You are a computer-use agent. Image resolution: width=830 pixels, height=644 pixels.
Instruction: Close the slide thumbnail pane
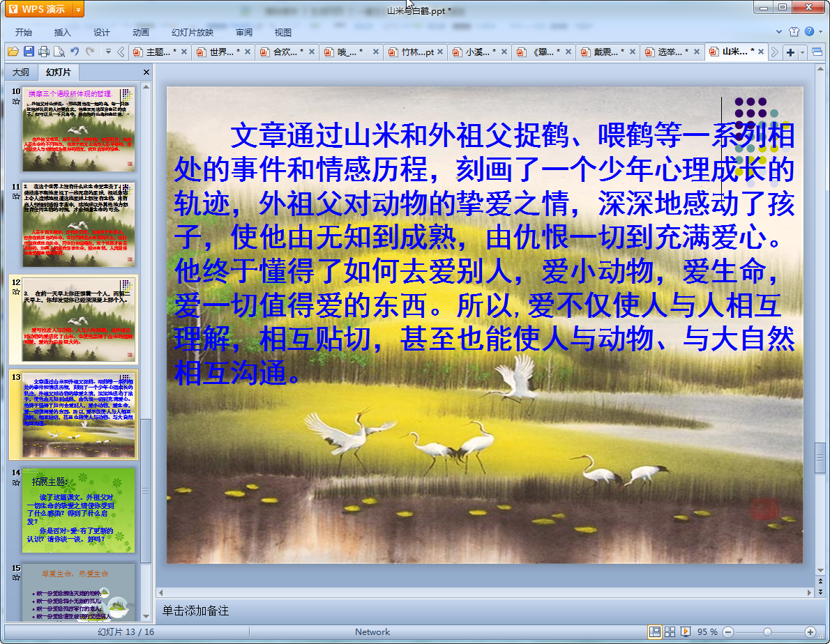(x=146, y=72)
